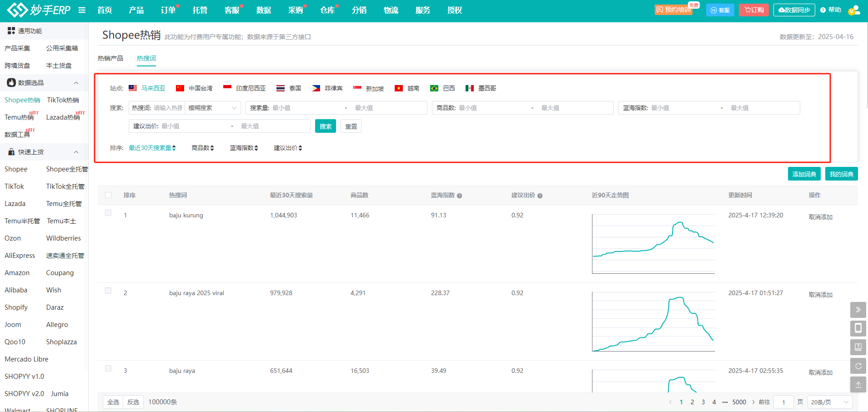This screenshot has width=868, height=412.
Task: Click the 数据同步 button
Action: pyautogui.click(x=794, y=10)
